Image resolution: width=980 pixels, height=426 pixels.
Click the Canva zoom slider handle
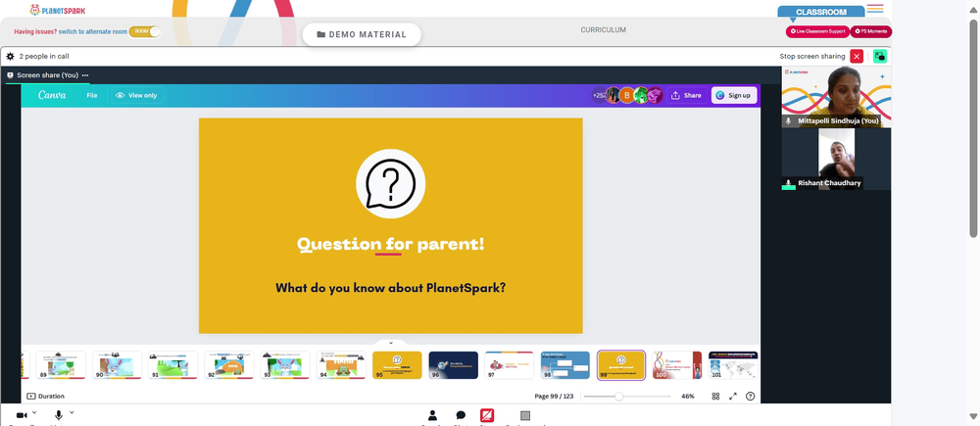[618, 396]
